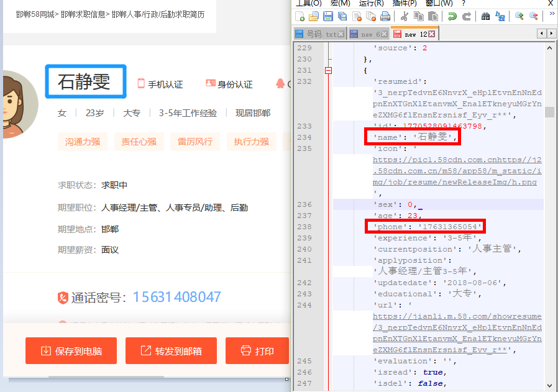Click the 打印 button

[257, 351]
